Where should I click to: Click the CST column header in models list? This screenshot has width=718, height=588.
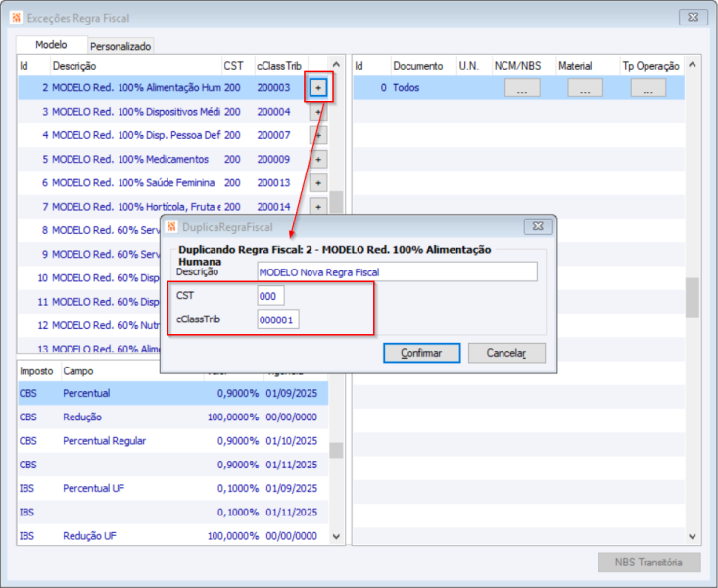238,66
